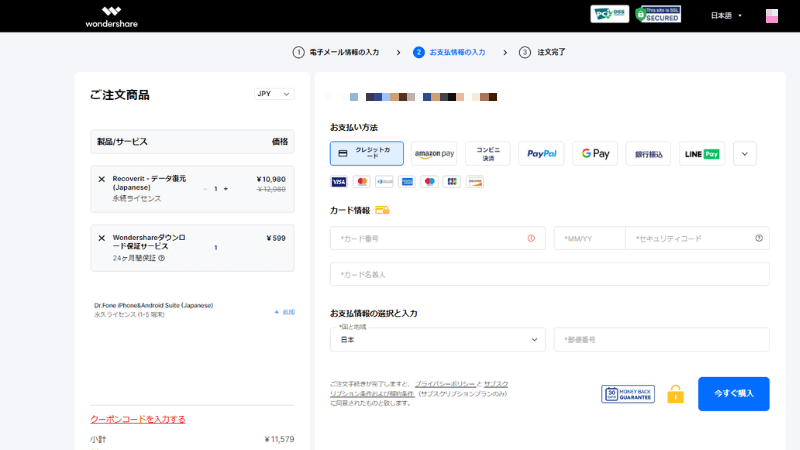Select クレジットカード payment method
This screenshot has width=800, height=450.
pos(366,154)
